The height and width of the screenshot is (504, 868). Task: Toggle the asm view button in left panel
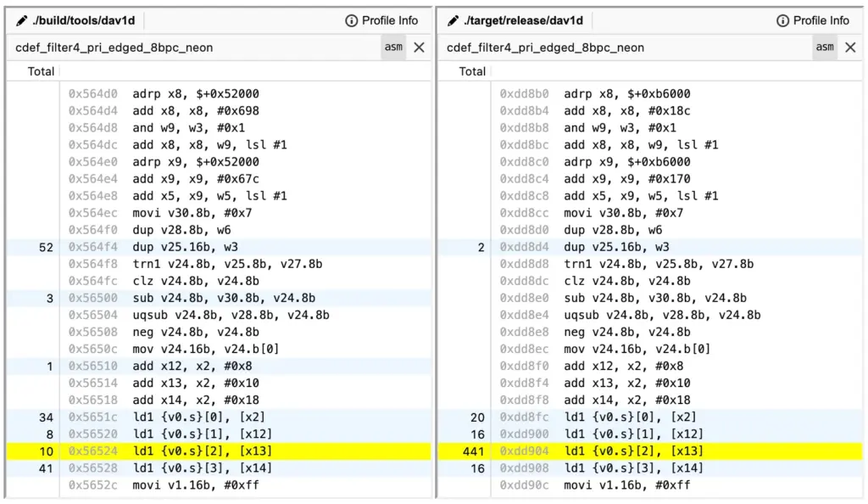coord(393,48)
